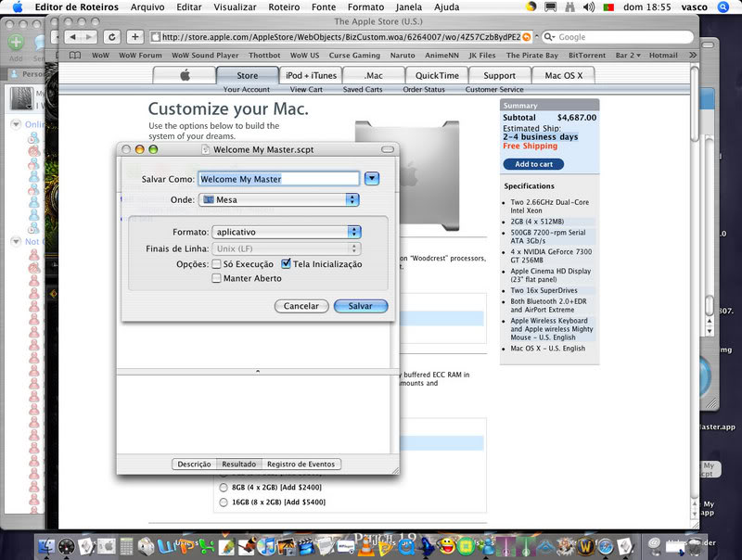The image size is (742, 560).
Task: Click orange SnapBack icon in address bar
Action: point(526,37)
